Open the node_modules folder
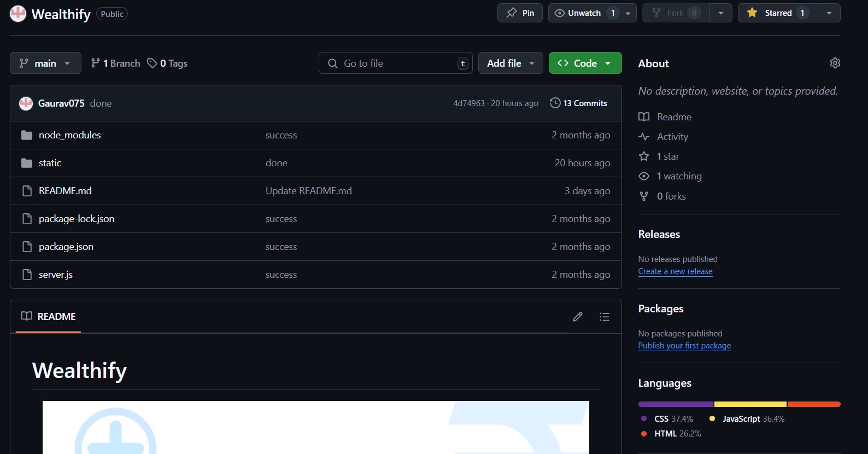868x454 pixels. [69, 135]
